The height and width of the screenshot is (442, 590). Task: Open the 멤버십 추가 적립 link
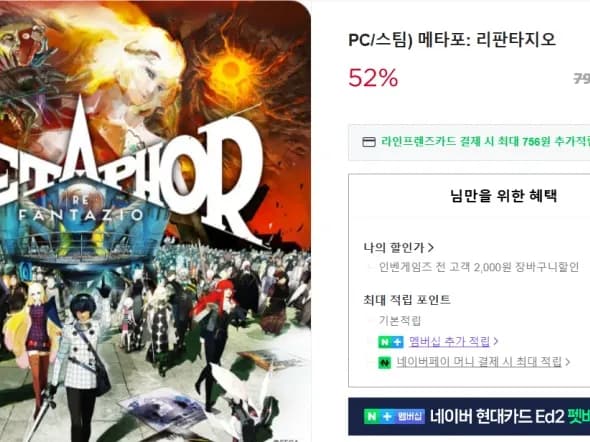pyautogui.click(x=449, y=341)
